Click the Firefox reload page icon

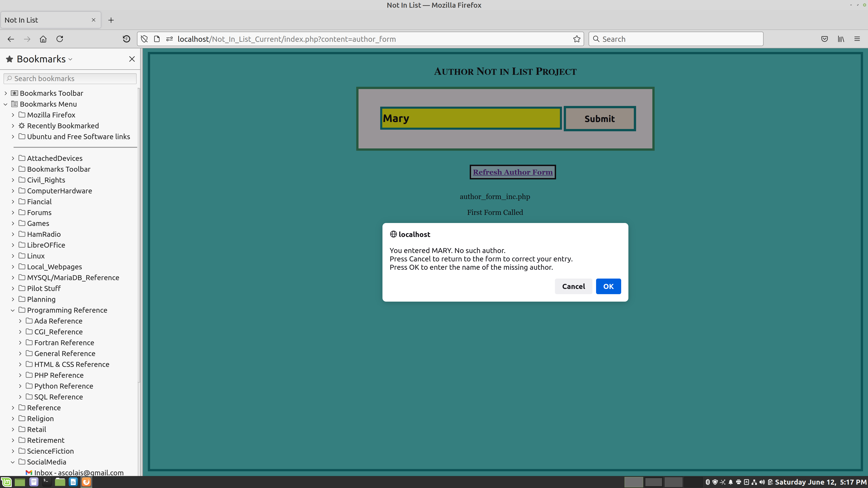point(60,39)
